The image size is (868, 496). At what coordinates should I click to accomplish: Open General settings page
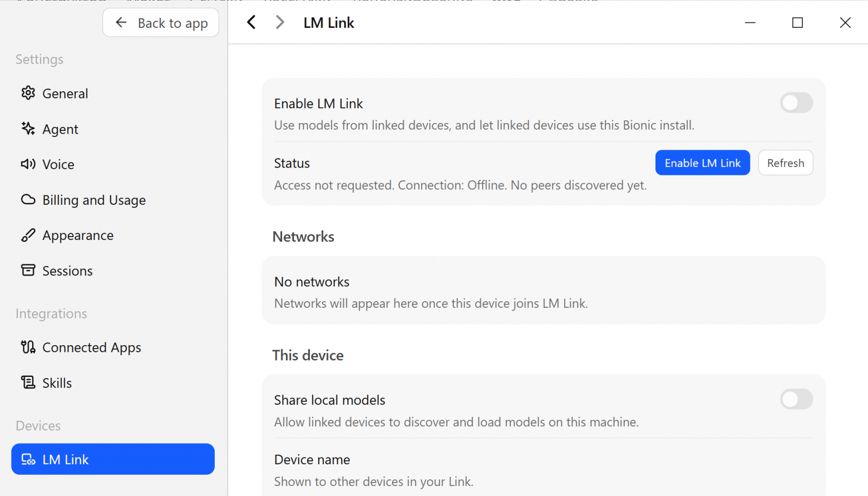tap(113, 93)
